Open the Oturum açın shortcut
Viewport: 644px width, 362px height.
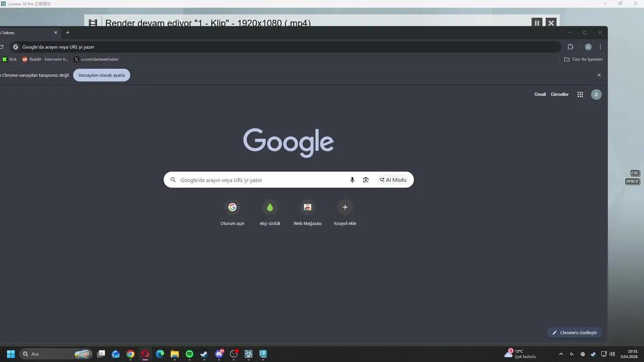click(232, 213)
